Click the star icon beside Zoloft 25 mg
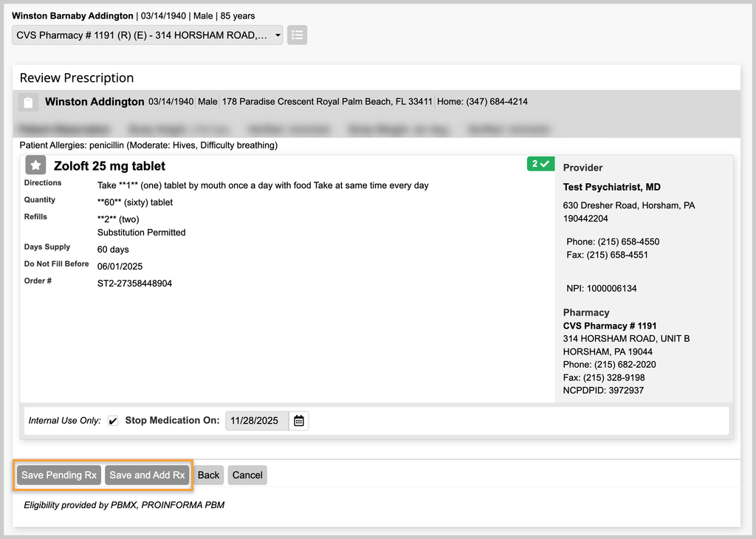The image size is (756, 539). [35, 165]
